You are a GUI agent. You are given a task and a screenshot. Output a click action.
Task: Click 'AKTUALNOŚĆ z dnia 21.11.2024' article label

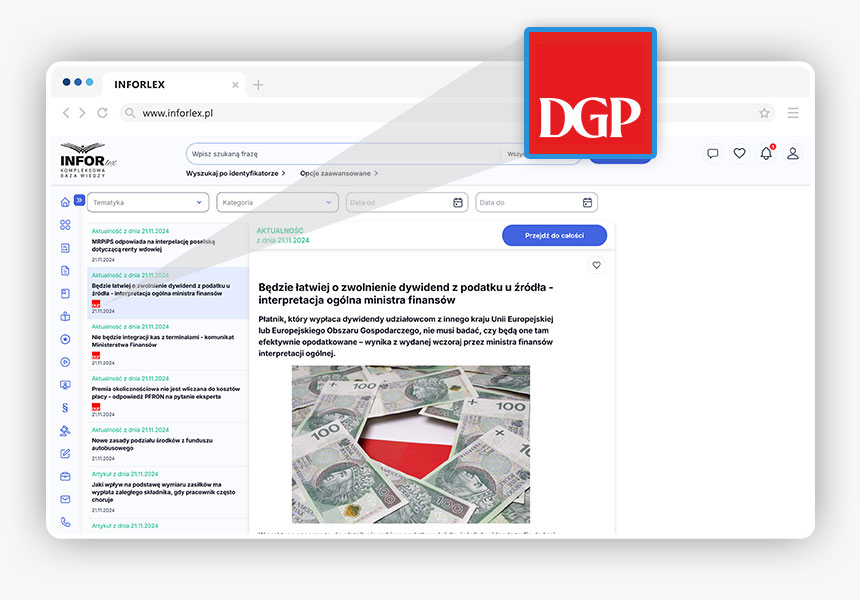pyautogui.click(x=283, y=235)
